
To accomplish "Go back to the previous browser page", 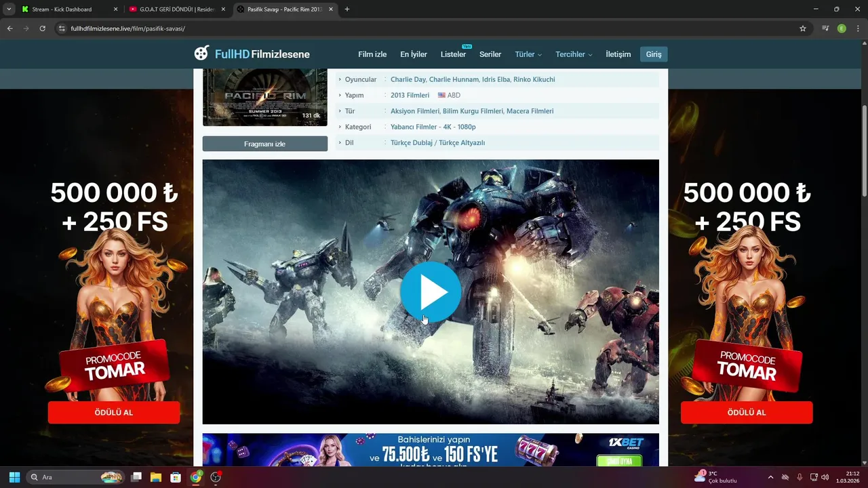I will pyautogui.click(x=9, y=28).
